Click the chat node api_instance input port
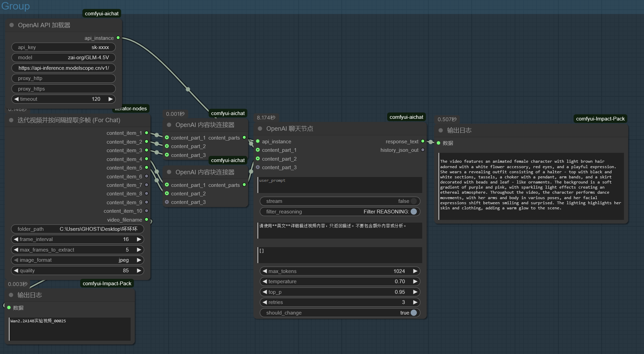644x354 pixels. pos(258,141)
